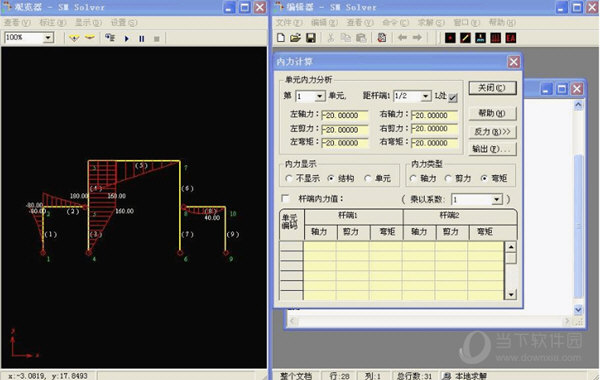Minimize the inner document window behind dialog
600x380 pixels.
pos(546,89)
